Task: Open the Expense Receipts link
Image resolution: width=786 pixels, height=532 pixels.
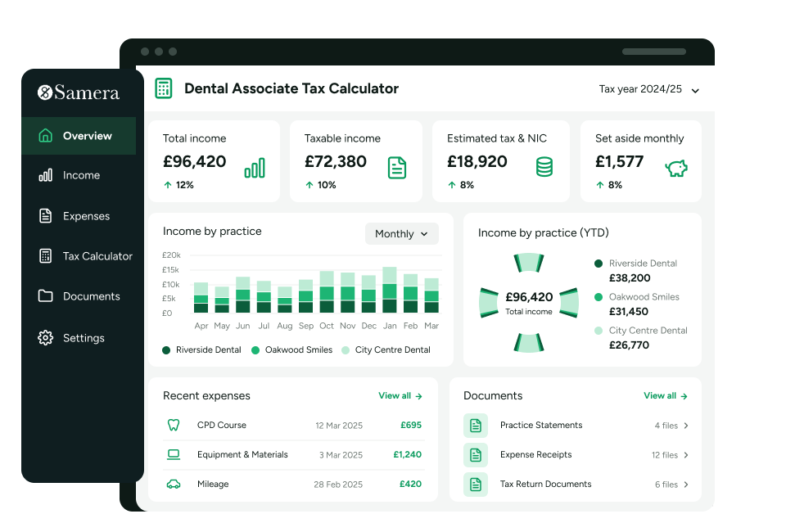Action: (x=535, y=454)
